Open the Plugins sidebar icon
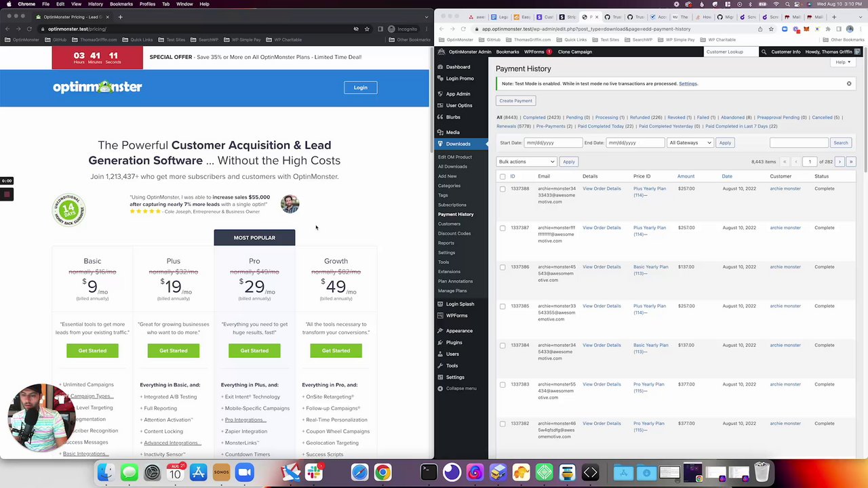The width and height of the screenshot is (868, 488). [x=440, y=342]
